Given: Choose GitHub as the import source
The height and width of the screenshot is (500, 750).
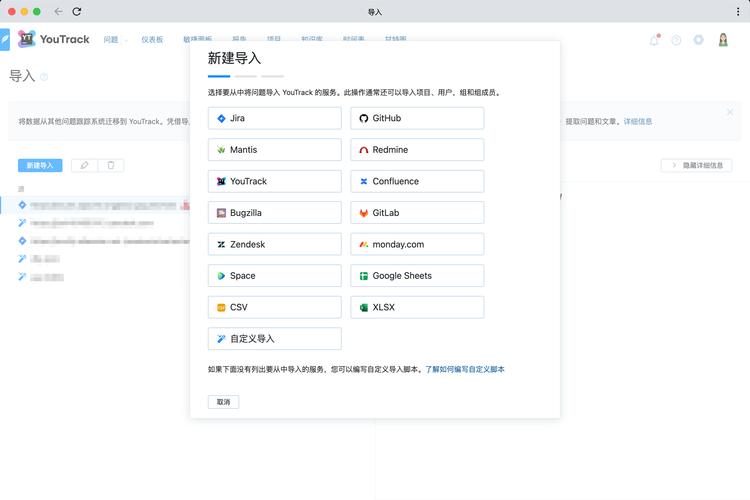Looking at the screenshot, I should pyautogui.click(x=417, y=118).
